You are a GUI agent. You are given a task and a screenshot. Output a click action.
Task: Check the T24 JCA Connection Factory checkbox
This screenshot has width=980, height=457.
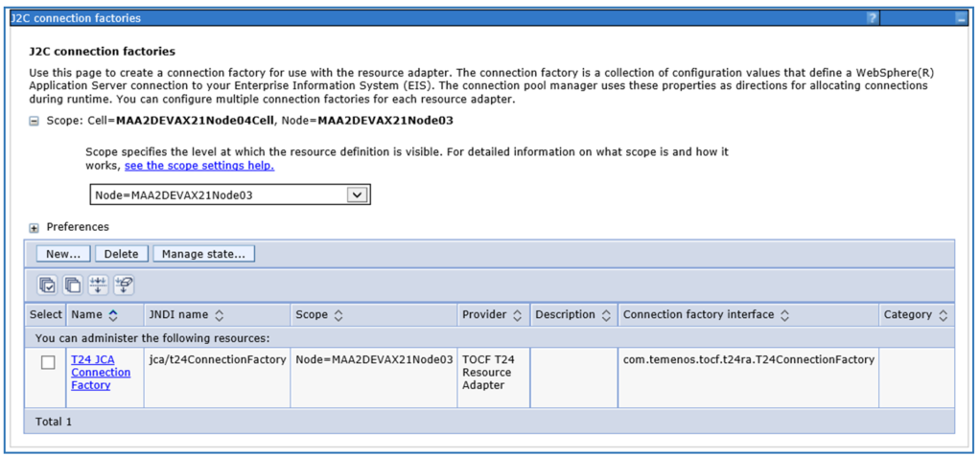(48, 362)
